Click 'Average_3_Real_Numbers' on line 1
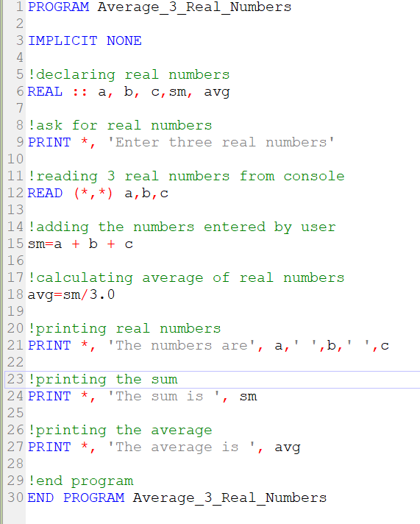This screenshot has height=524, width=420. (x=194, y=7)
